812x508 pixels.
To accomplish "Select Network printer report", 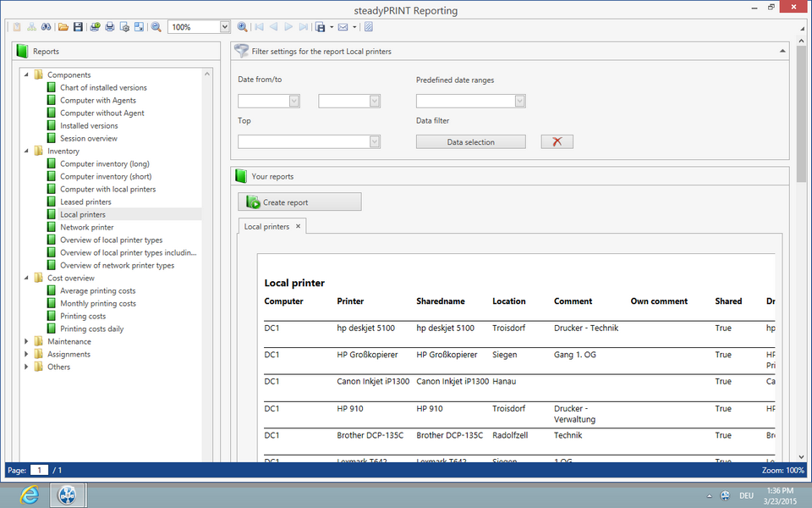I will (x=86, y=227).
